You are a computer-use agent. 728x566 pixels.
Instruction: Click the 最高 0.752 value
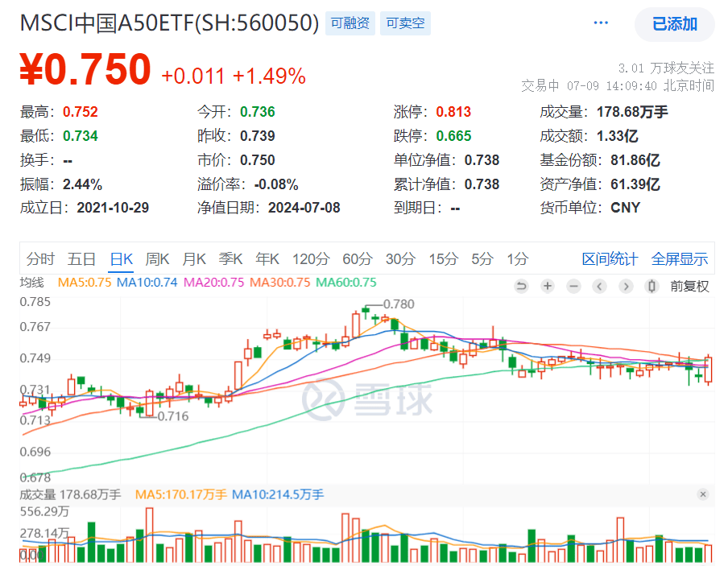point(81,112)
